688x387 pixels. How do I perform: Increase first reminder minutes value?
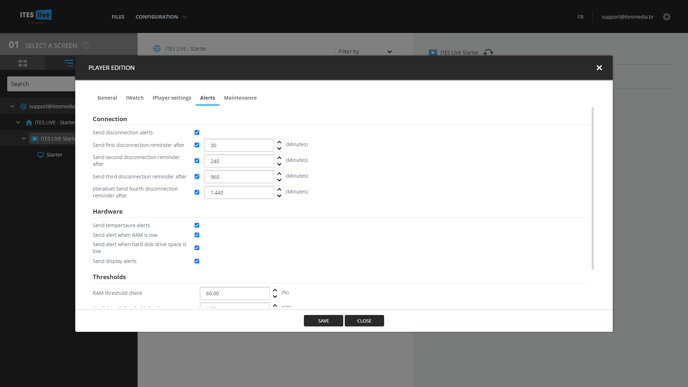pos(279,142)
